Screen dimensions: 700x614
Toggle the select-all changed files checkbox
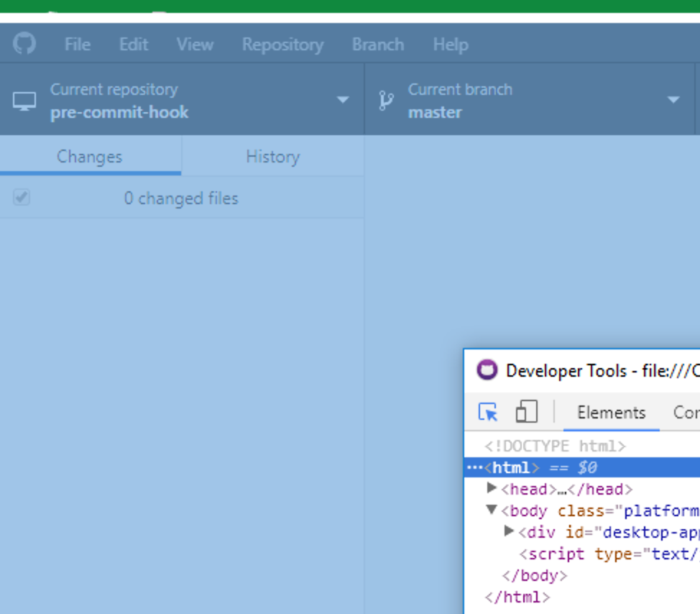[x=22, y=197]
